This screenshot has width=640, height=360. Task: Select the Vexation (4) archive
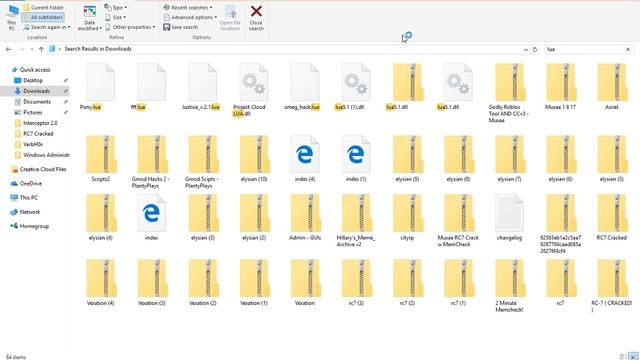point(101,278)
